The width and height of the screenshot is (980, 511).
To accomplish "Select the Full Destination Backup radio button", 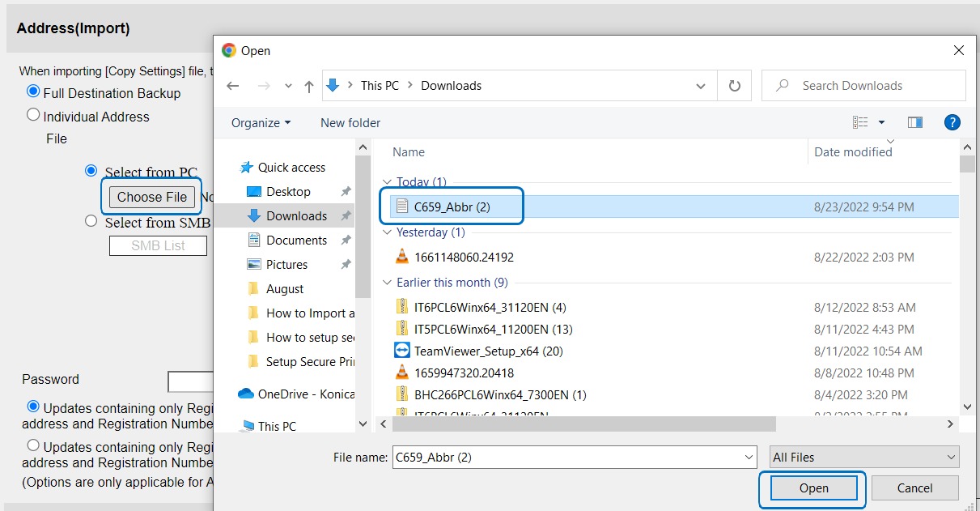I will [33, 92].
